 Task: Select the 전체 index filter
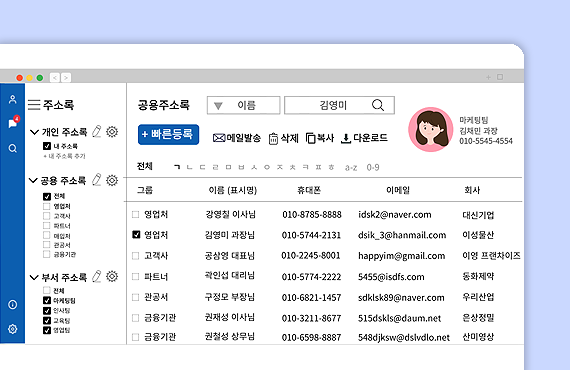tap(144, 166)
